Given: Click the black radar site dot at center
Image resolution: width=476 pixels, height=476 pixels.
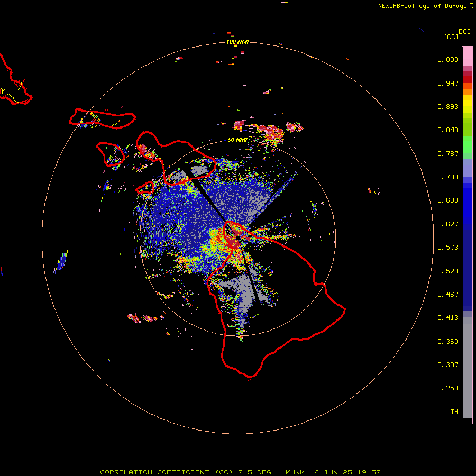Looking at the screenshot, I should pos(237,237).
